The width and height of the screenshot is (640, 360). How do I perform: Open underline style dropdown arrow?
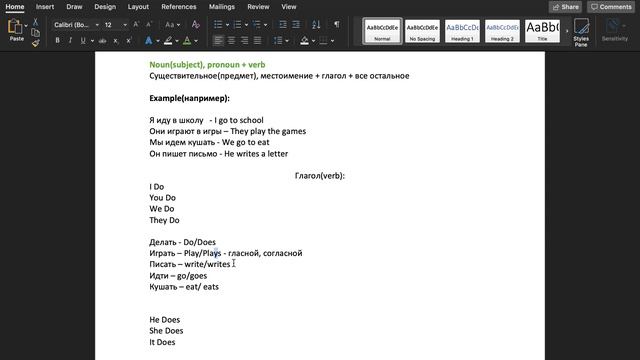92,41
